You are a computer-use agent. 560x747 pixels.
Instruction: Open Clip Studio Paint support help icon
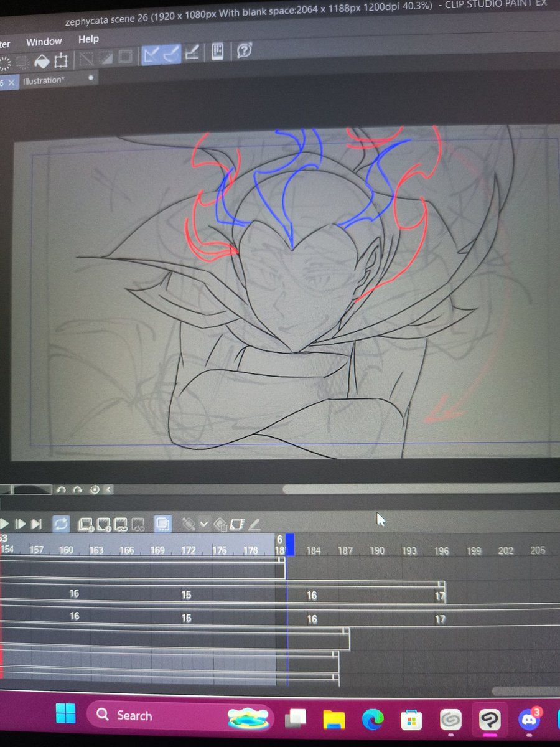(x=244, y=51)
